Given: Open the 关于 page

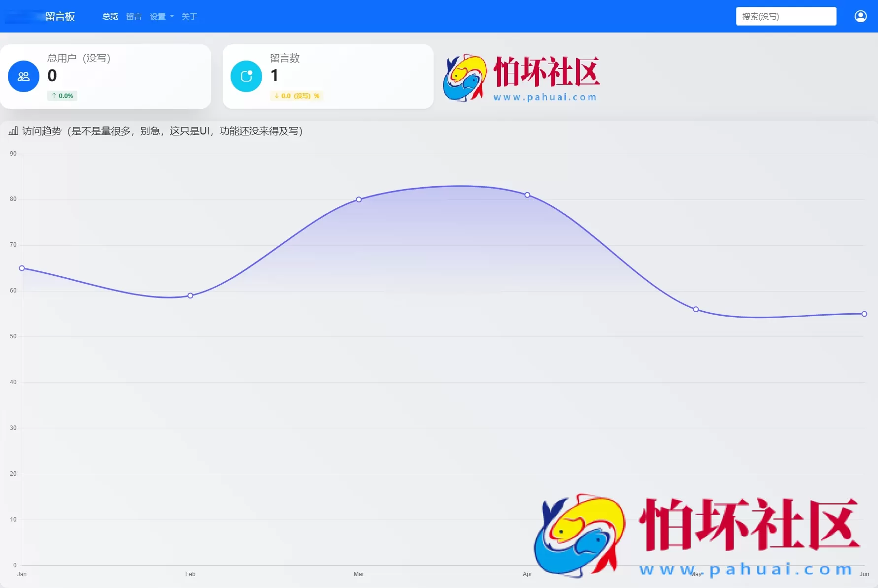Looking at the screenshot, I should 190,16.
